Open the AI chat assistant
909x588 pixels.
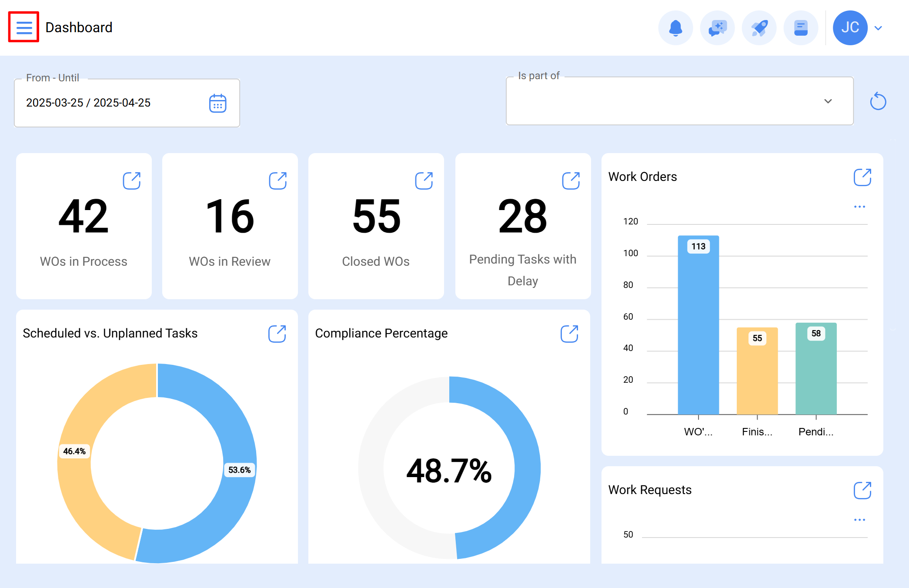[717, 27]
